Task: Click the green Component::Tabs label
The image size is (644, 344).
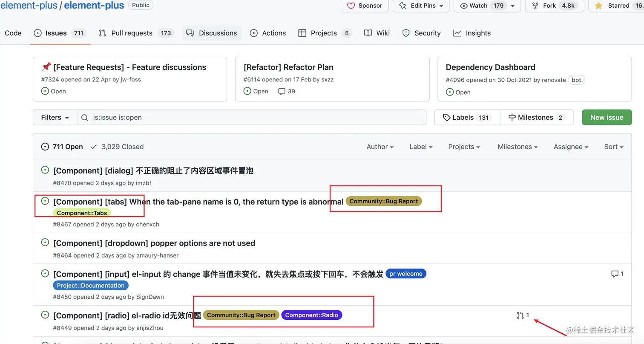Action: coord(82,213)
